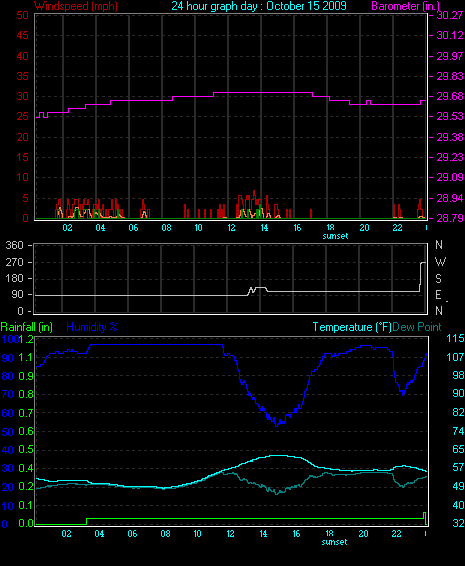Click the Humidity % legend label
The width and height of the screenshot is (465, 566).
(x=92, y=327)
